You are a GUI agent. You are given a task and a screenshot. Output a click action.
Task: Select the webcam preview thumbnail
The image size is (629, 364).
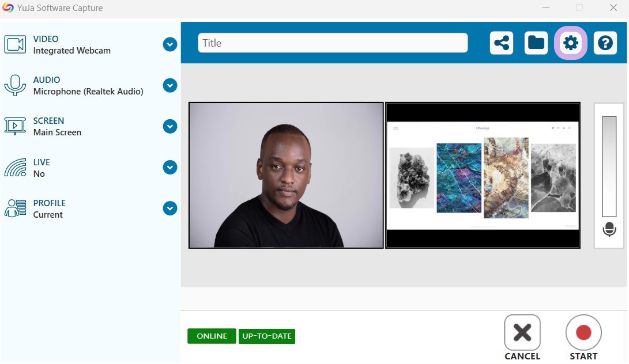point(286,175)
